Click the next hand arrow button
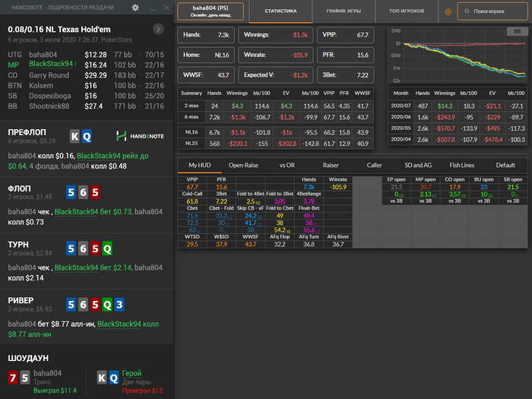Viewport: 532px width, 399px height. click(158, 29)
